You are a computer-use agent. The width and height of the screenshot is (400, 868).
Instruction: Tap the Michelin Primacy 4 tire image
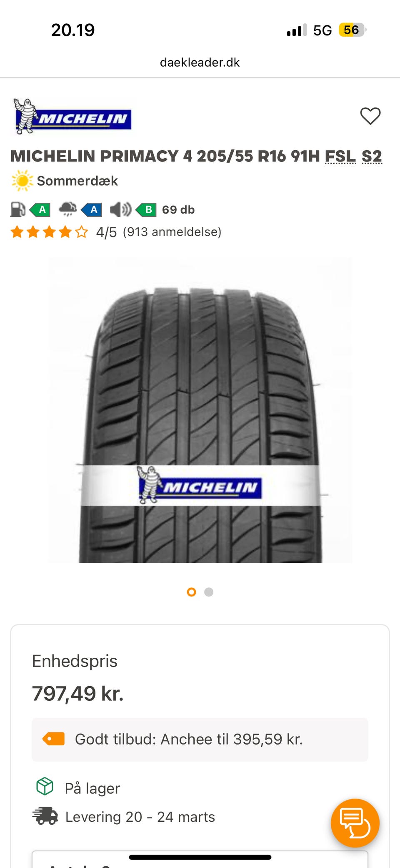(x=200, y=410)
